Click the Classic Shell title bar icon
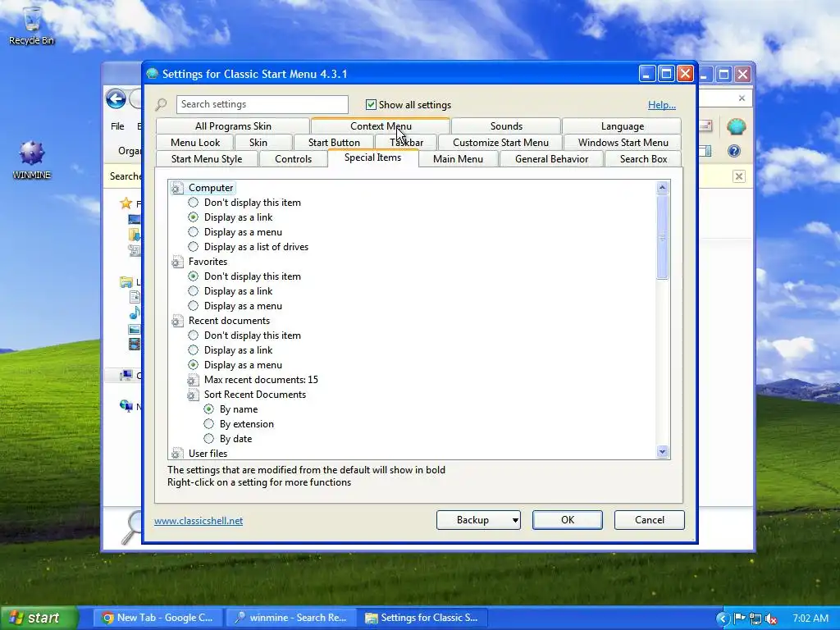The image size is (840, 630). 152,73
